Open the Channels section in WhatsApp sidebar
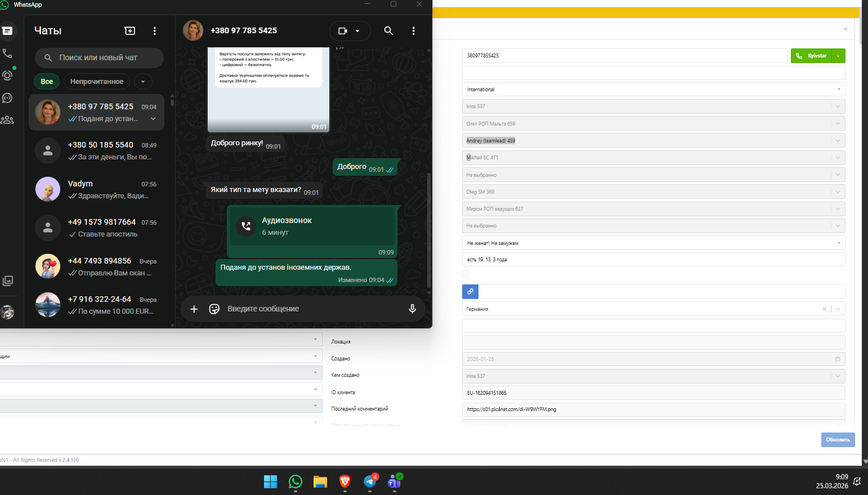This screenshot has height=495, width=868. [x=7, y=97]
